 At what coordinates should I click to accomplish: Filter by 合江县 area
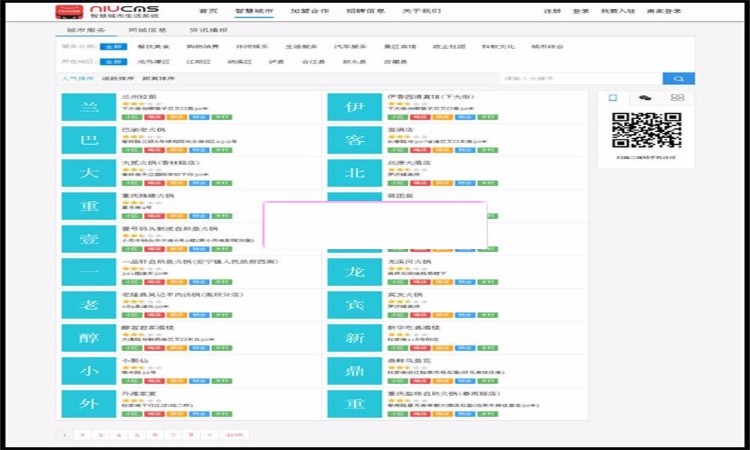[313, 62]
